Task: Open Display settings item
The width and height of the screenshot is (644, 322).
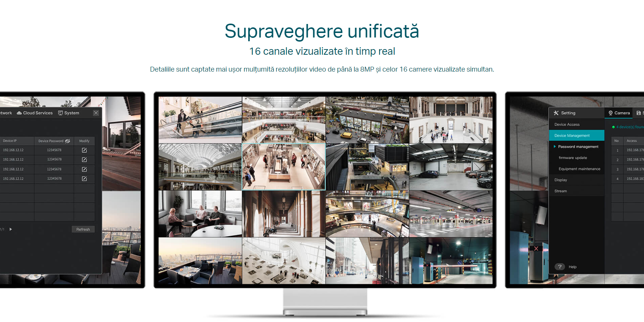Action: (576, 180)
